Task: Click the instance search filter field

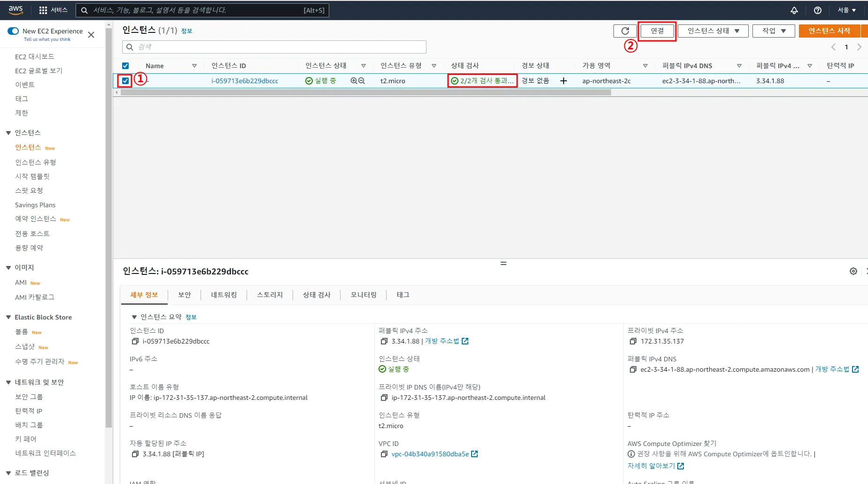Action: point(274,47)
